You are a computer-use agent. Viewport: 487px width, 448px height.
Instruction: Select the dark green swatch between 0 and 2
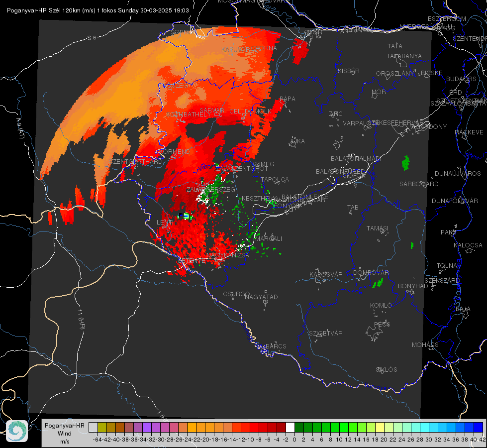pos(299,428)
